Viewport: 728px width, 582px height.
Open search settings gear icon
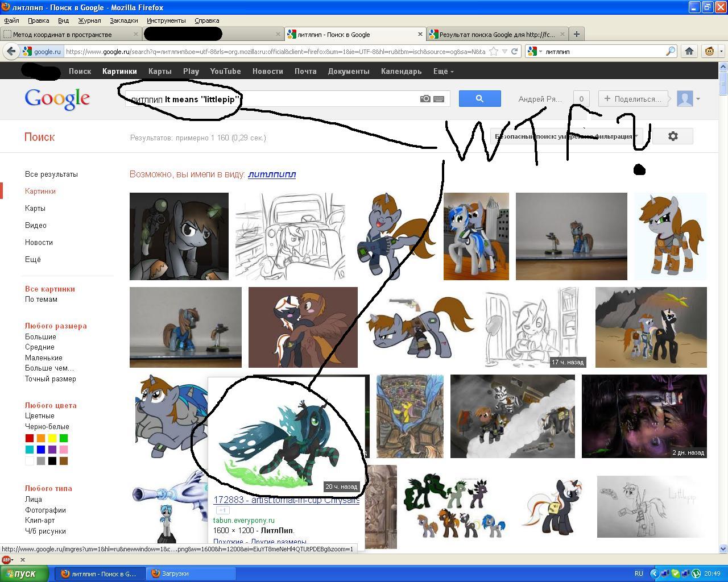tap(673, 136)
